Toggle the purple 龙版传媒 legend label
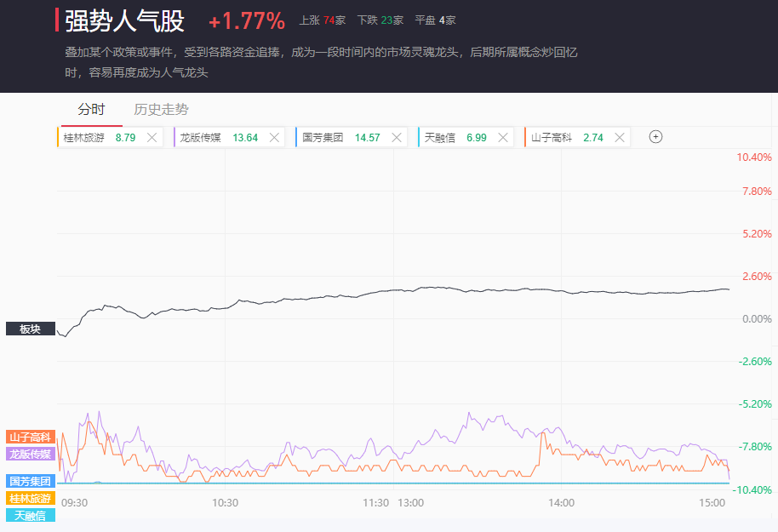The height and width of the screenshot is (532, 778). (x=31, y=454)
